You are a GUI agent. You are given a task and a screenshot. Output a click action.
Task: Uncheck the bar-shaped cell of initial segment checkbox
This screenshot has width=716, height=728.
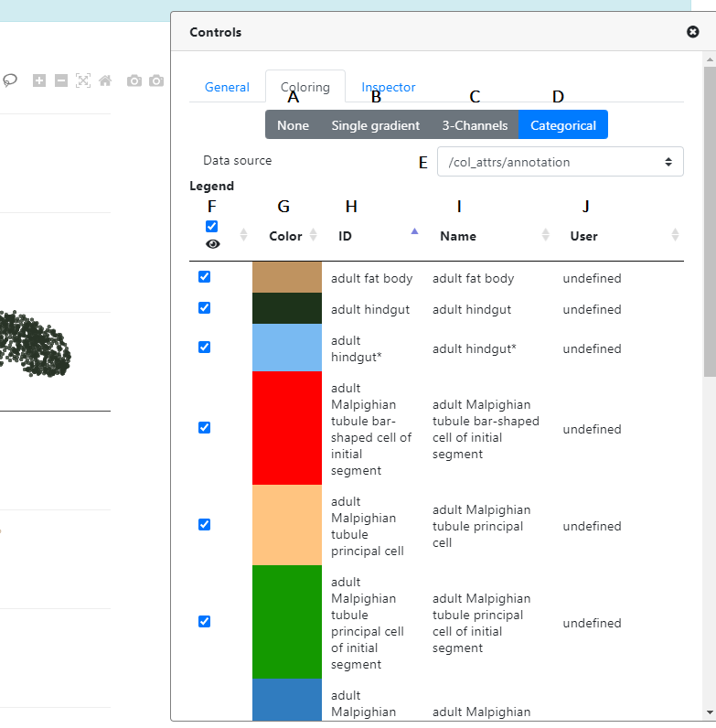click(204, 428)
